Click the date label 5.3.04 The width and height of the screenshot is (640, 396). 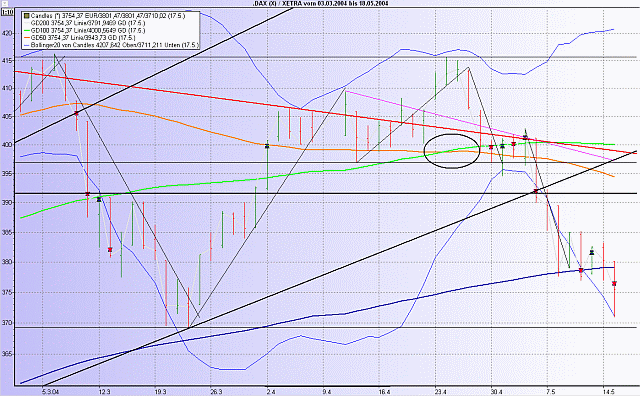click(x=50, y=392)
